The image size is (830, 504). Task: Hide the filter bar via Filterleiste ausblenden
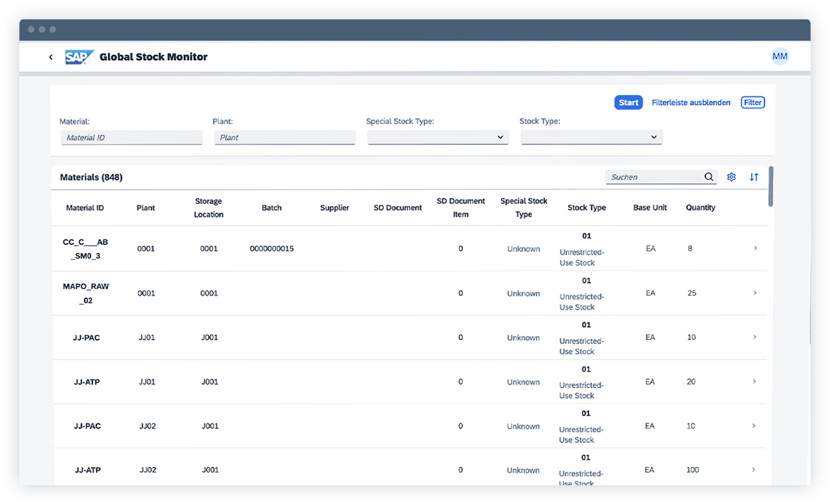click(691, 102)
